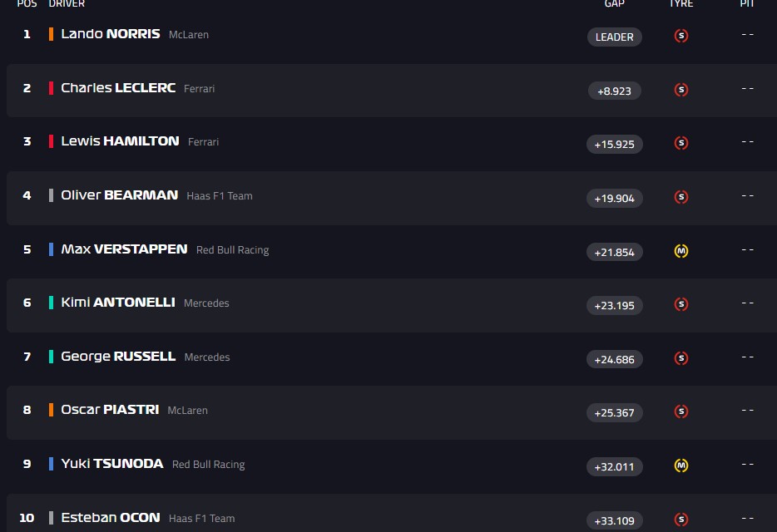Screen dimensions: 777x532
Task: Click Esteban Ocon's soft tyre icon
Action: coord(681,520)
